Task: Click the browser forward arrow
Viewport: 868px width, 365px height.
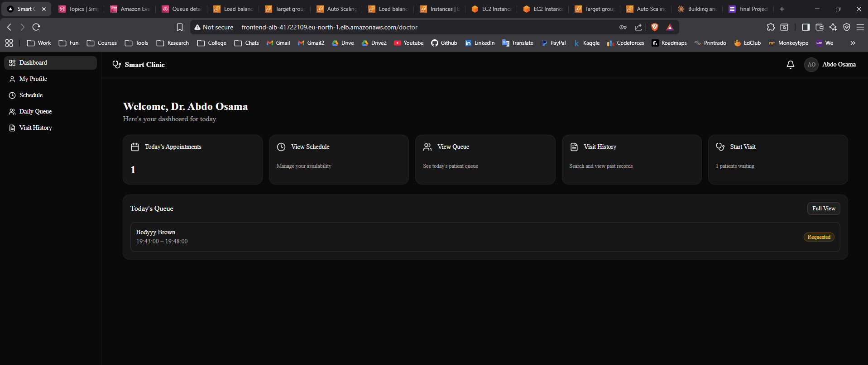Action: click(22, 27)
